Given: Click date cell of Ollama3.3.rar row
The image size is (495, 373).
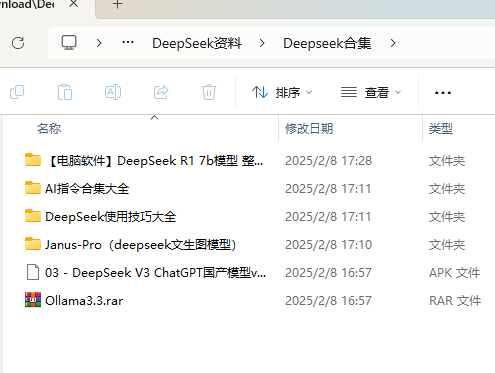Looking at the screenshot, I should [328, 301].
